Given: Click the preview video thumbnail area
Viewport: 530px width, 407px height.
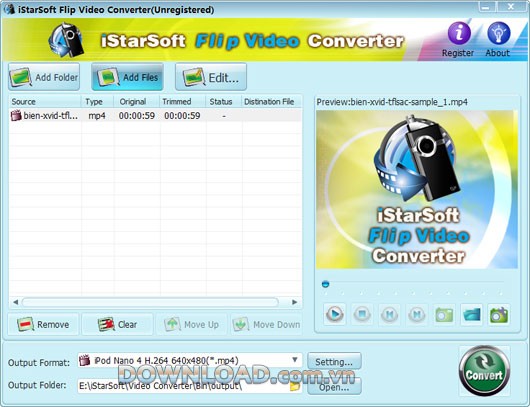Looking at the screenshot, I should (417, 189).
